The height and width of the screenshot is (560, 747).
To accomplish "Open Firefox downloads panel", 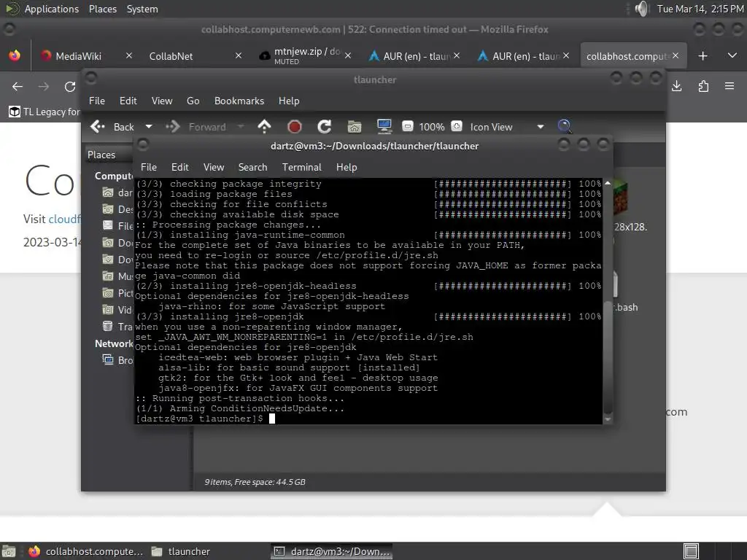I will click(x=676, y=86).
